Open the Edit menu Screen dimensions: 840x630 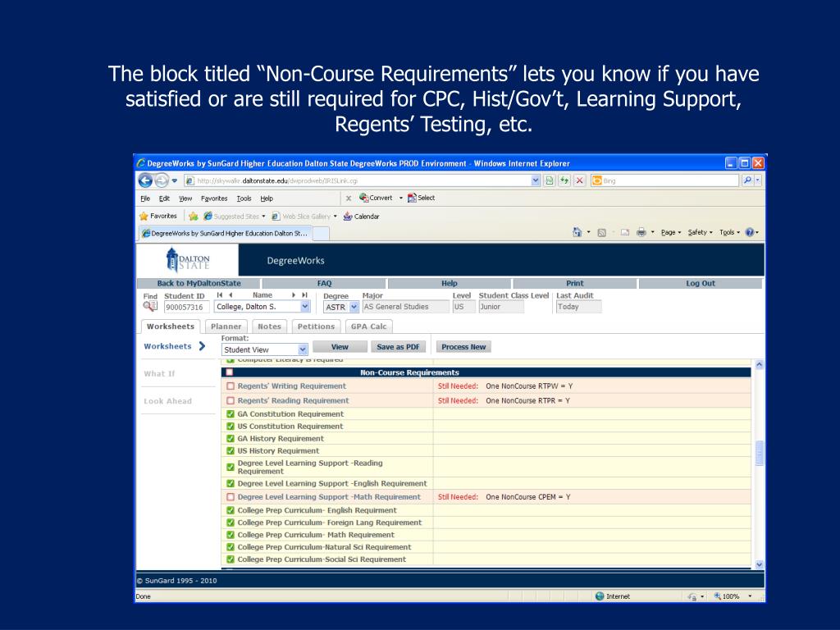(x=164, y=199)
